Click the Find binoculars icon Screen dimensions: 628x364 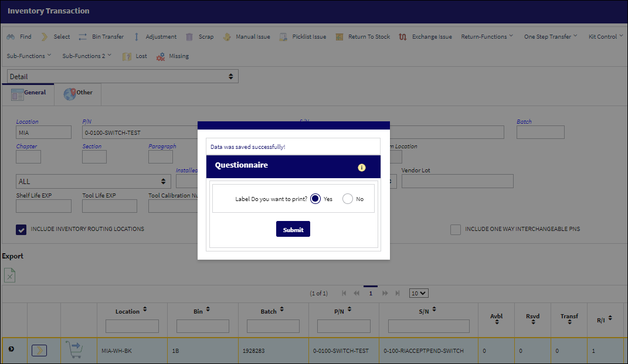pos(11,37)
